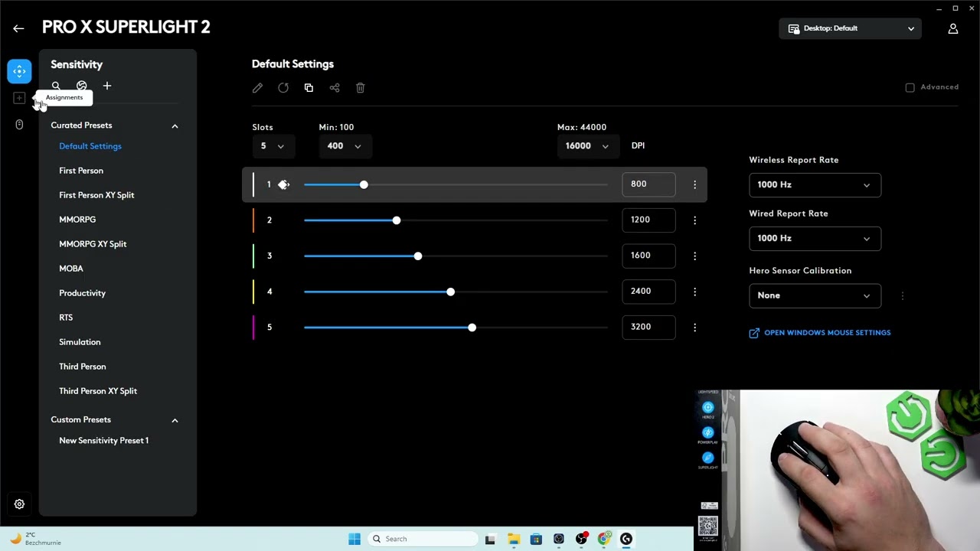
Task: Select First Person XY Split preset
Action: (x=96, y=195)
